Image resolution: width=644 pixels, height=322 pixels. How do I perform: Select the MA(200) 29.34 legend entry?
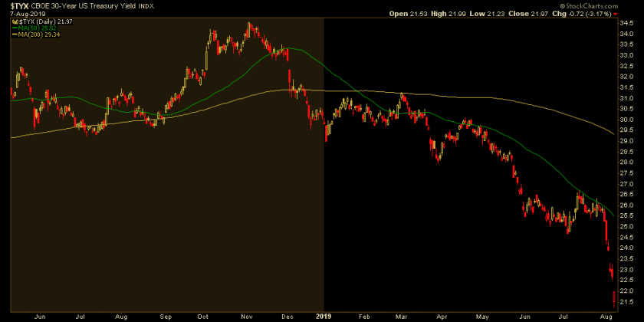coord(38,34)
